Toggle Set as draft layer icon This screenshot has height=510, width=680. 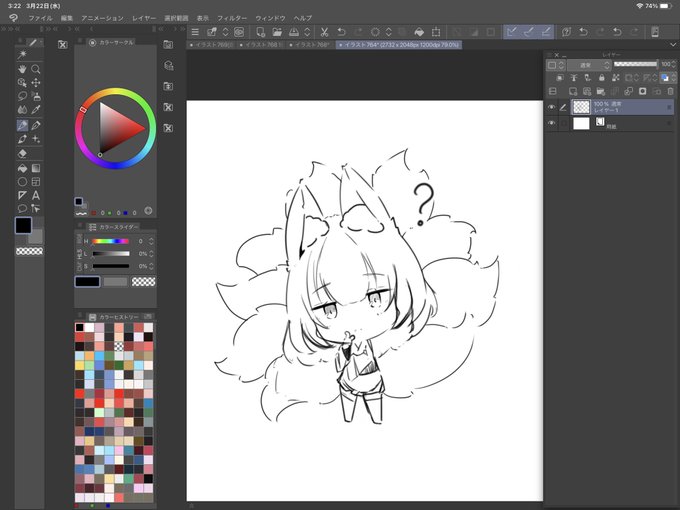[588, 78]
